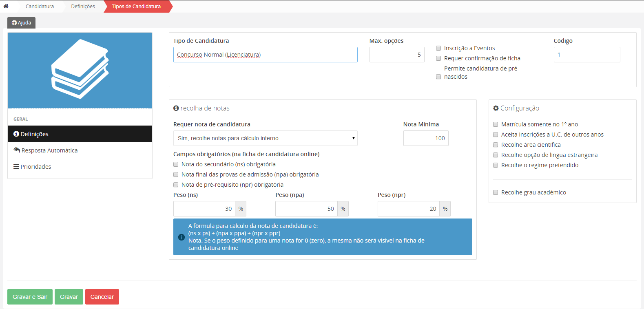Click the Tipo de Candidatura text field
This screenshot has height=309, width=644.
click(265, 55)
